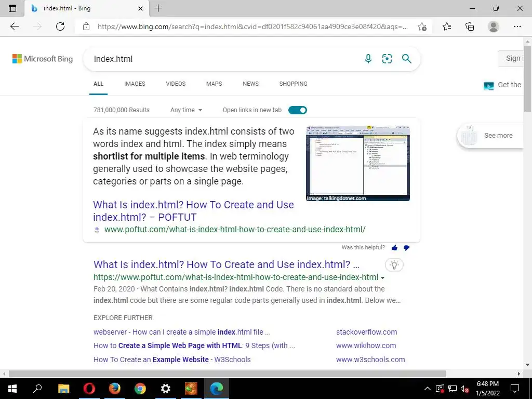Image resolution: width=532 pixels, height=399 pixels.
Task: Open the Favorites list icon
Action: click(447, 26)
